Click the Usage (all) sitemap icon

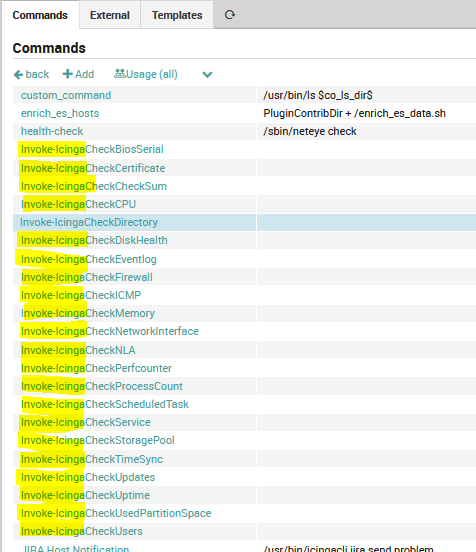click(x=120, y=74)
